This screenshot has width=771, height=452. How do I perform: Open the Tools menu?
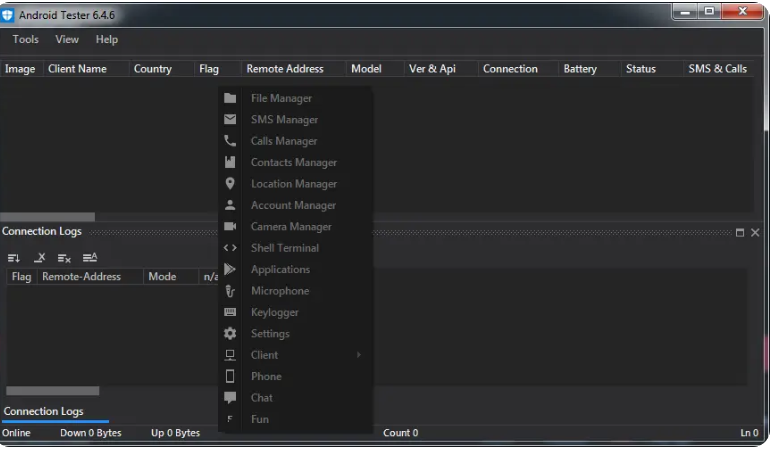(26, 39)
